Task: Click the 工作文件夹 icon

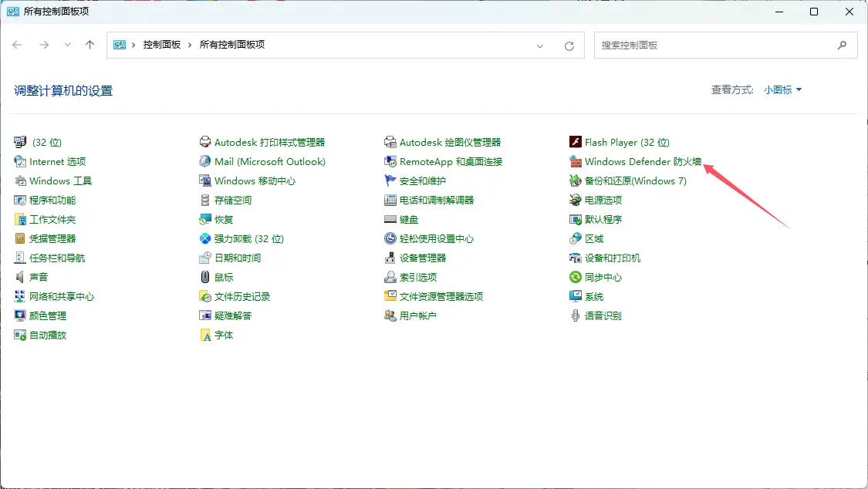Action: point(20,220)
